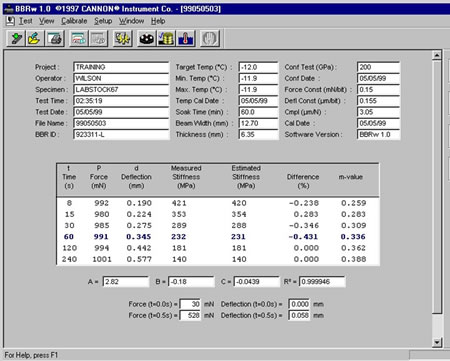Viewport: 450px width, 361px height.
Task: Click the A coefficient field 2.82
Action: [x=125, y=282]
